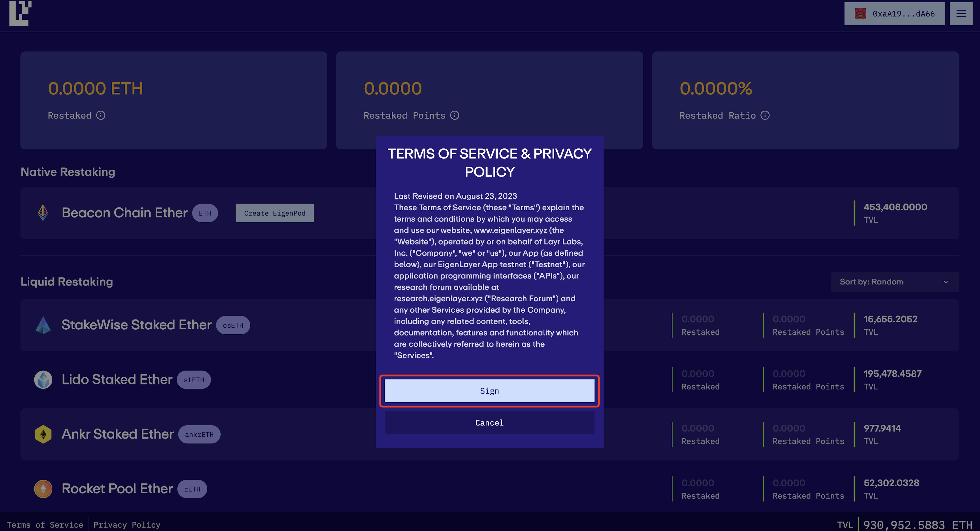The width and height of the screenshot is (980, 531).
Task: Open the hamburger navigation menu
Action: pyautogui.click(x=961, y=14)
